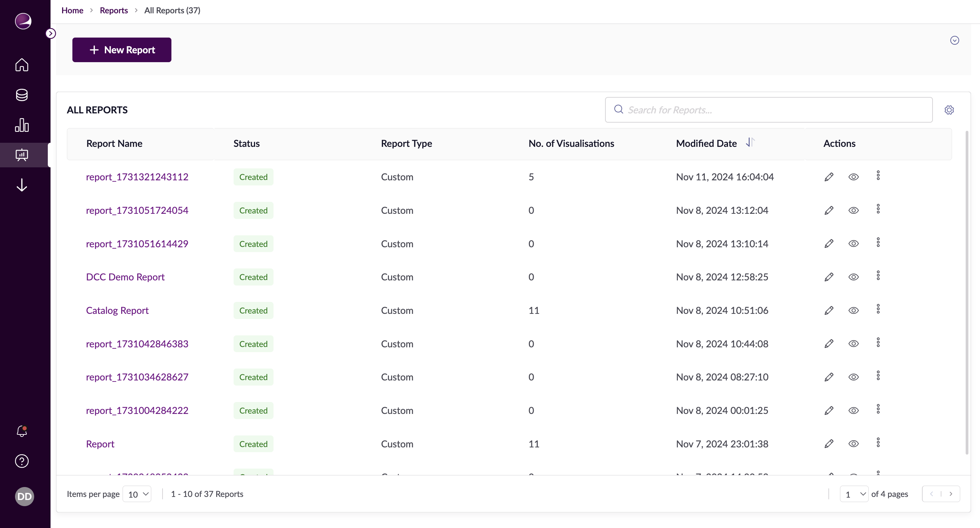This screenshot has height=528, width=980.
Task: Open the page number dropdown near pagination
Action: click(x=854, y=494)
